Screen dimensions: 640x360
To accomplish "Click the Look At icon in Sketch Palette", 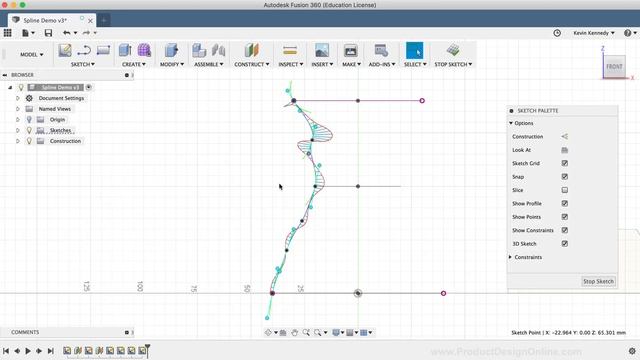I will [x=564, y=150].
